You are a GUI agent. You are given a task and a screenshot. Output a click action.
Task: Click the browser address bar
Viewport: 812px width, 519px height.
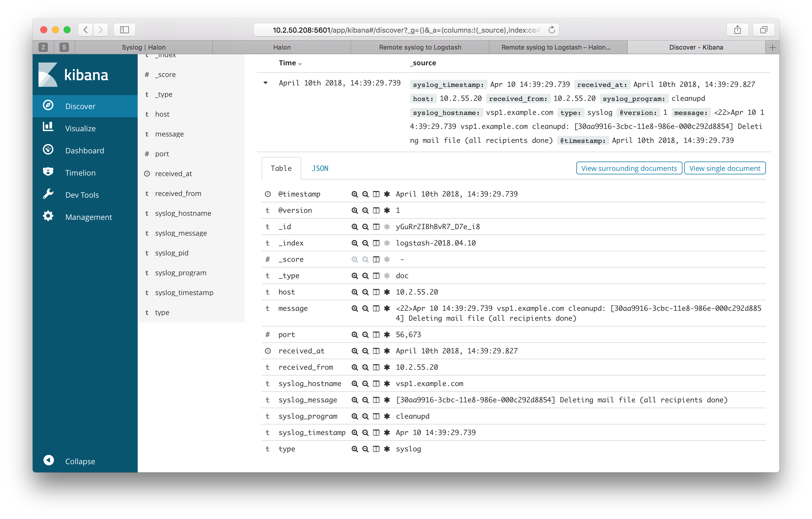click(x=405, y=30)
